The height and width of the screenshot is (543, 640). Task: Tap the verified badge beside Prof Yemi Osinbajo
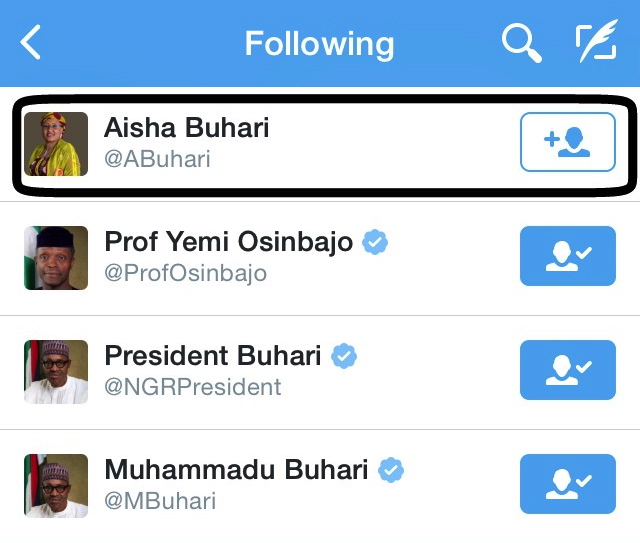click(375, 242)
